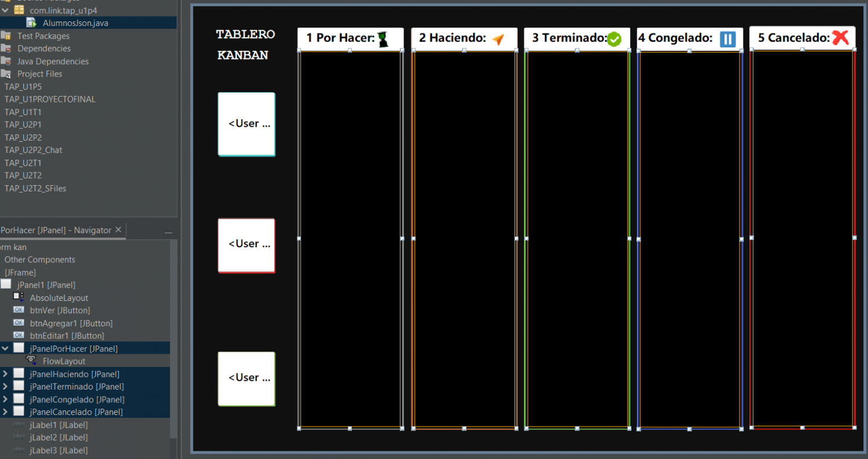The image size is (868, 459).
Task: Select the gray-bordered Por Hacer panel
Action: click(x=350, y=240)
